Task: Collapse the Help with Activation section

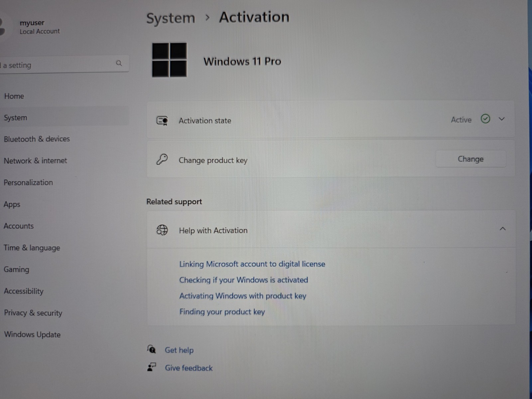Action: coord(503,229)
